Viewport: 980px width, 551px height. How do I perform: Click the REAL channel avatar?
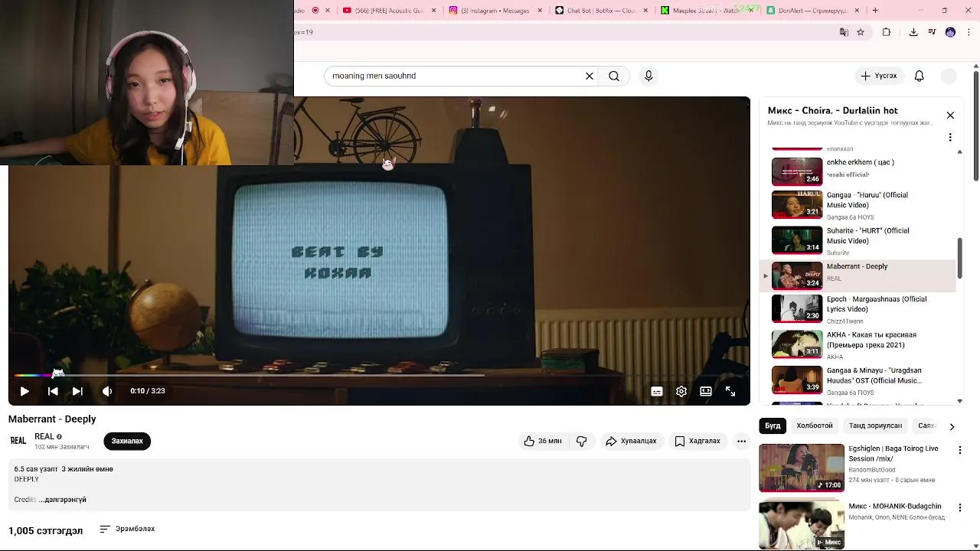pos(18,441)
